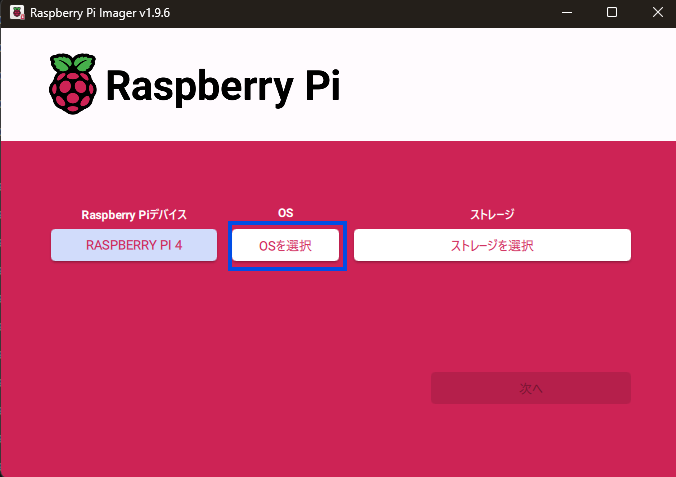Viewport: 676px width, 477px height.
Task: Click the app icon in the title bar
Action: click(x=16, y=13)
